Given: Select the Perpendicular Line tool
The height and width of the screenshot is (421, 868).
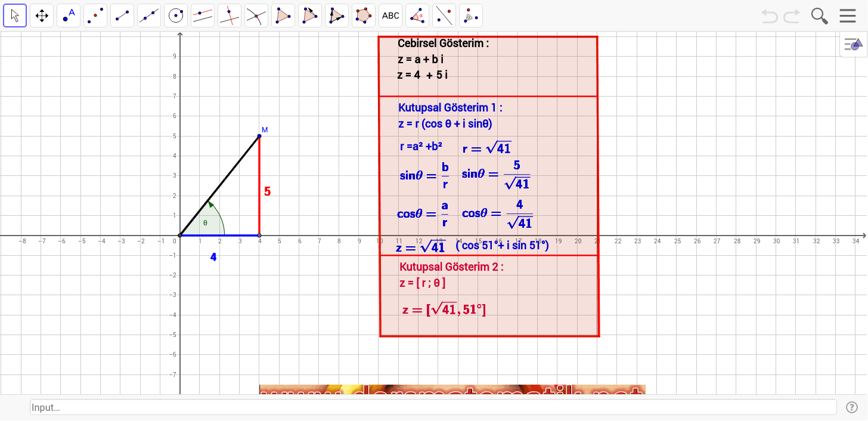Looking at the screenshot, I should coord(230,16).
